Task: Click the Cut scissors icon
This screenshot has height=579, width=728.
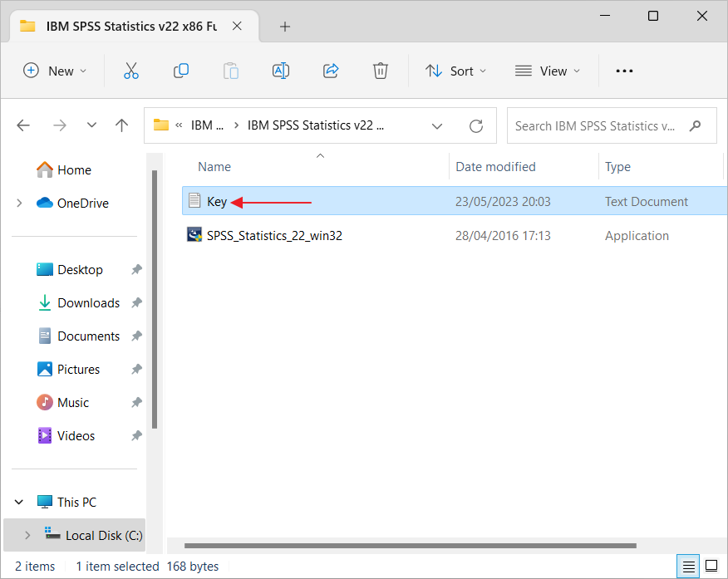Action: click(x=130, y=71)
